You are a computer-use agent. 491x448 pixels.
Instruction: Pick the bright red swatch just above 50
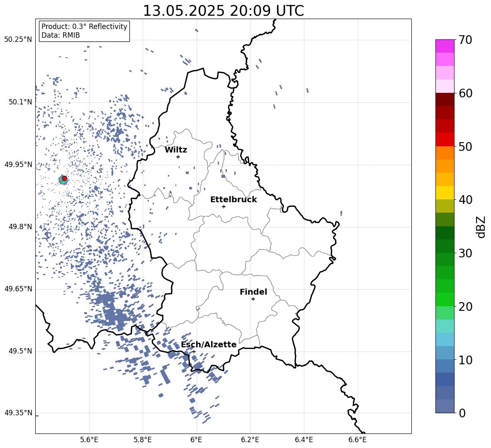445,140
